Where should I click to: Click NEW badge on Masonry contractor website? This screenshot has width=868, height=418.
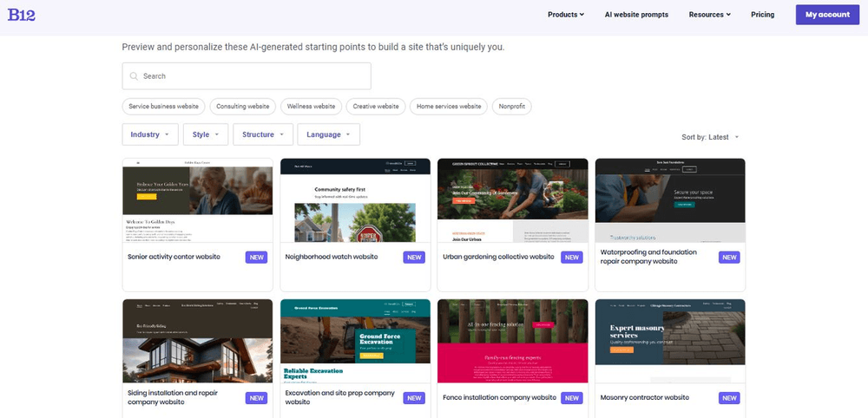(729, 398)
